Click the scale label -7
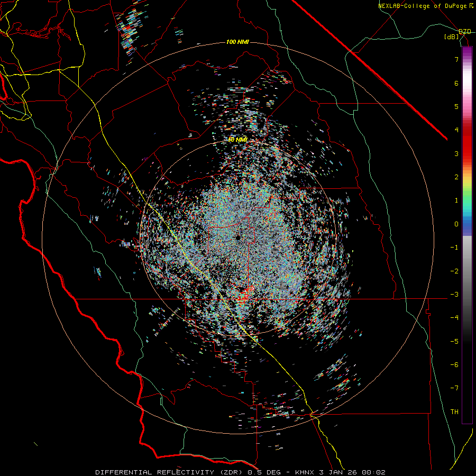 454,388
